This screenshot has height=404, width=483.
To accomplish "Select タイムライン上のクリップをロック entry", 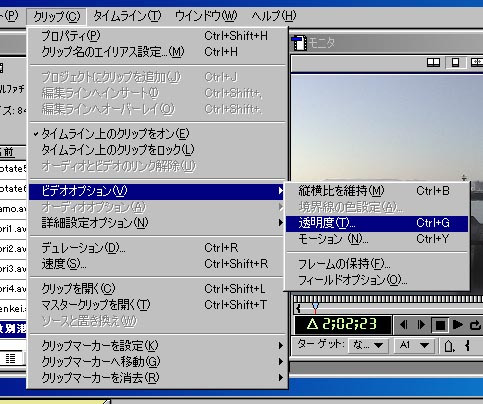I will 157,150.
